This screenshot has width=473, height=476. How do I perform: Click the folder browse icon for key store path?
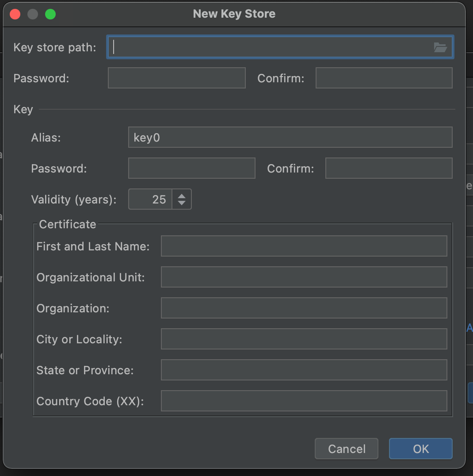click(440, 47)
